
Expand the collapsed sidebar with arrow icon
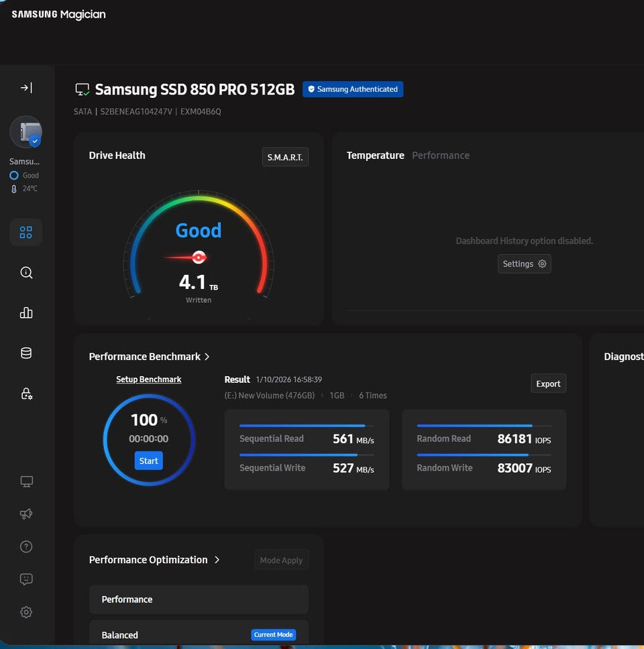click(26, 88)
